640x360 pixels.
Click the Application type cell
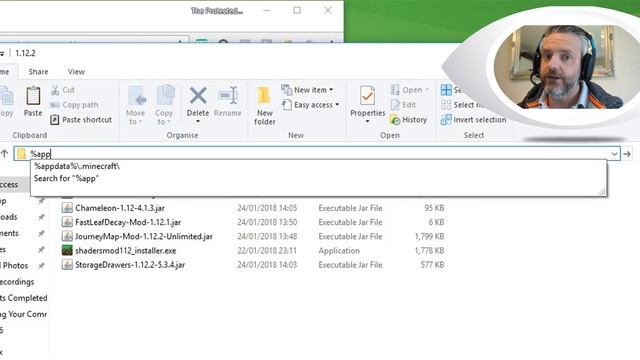pyautogui.click(x=339, y=251)
